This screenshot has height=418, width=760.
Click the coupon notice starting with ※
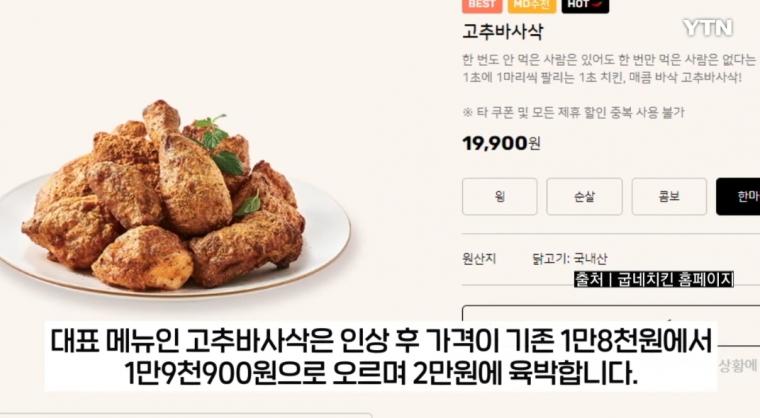pos(573,113)
